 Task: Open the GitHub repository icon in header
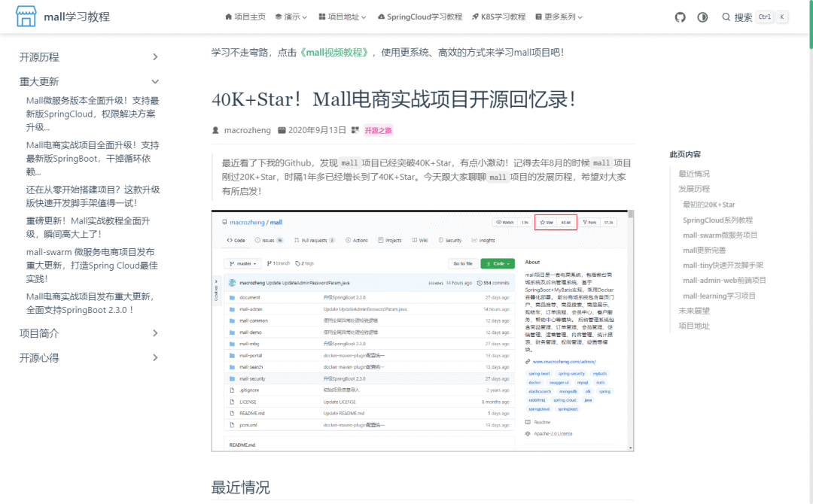[x=681, y=17]
